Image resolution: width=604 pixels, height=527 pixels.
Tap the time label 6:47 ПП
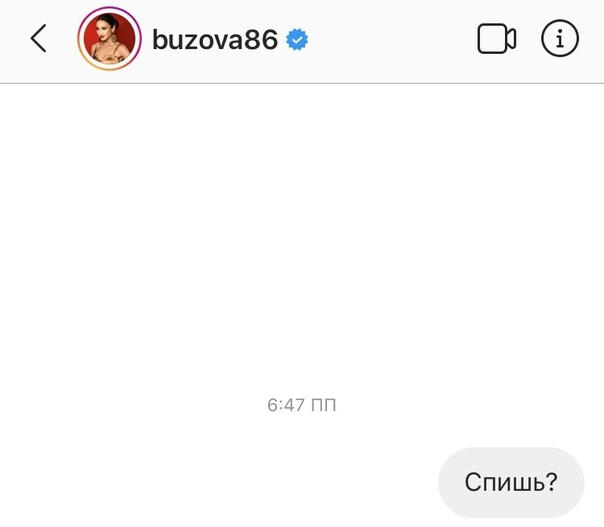point(302,405)
